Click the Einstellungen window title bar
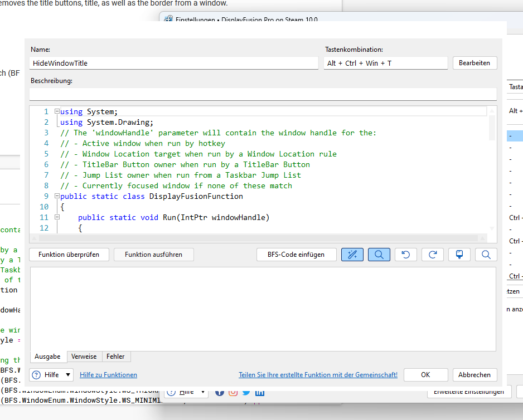This screenshot has width=523, height=420. click(340, 17)
